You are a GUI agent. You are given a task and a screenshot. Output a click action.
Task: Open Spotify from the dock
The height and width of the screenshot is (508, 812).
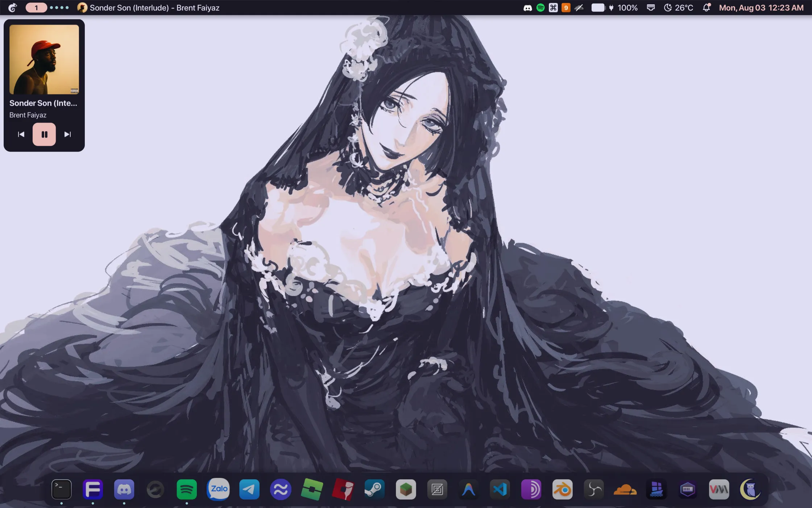point(187,489)
